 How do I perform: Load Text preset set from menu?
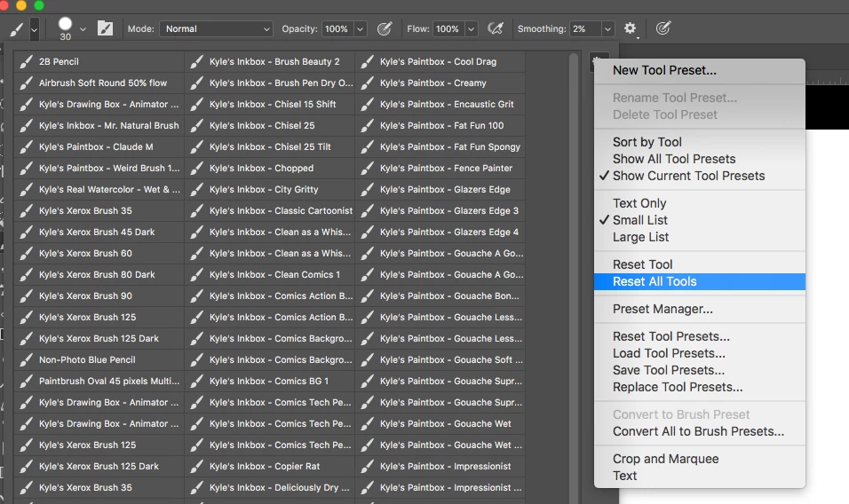point(700,476)
